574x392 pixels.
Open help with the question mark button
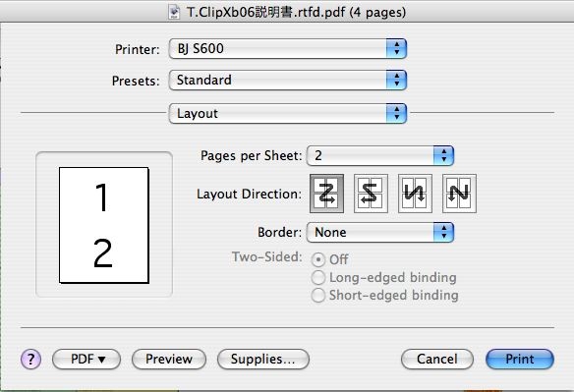click(x=30, y=359)
